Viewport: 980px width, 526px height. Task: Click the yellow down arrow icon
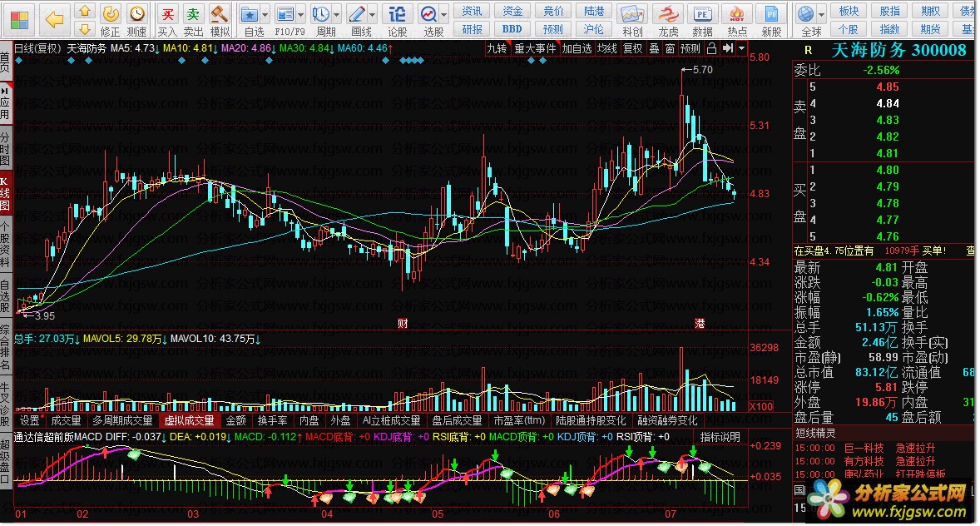pyautogui.click(x=85, y=29)
